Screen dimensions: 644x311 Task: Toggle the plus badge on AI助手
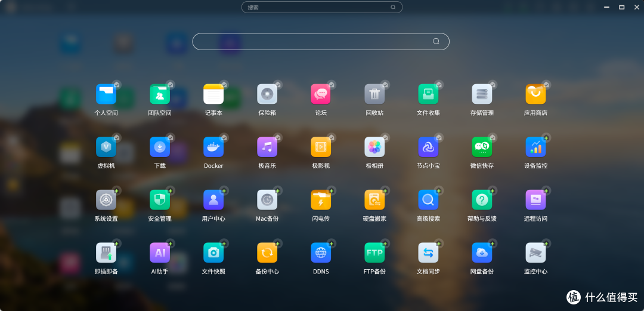click(170, 244)
